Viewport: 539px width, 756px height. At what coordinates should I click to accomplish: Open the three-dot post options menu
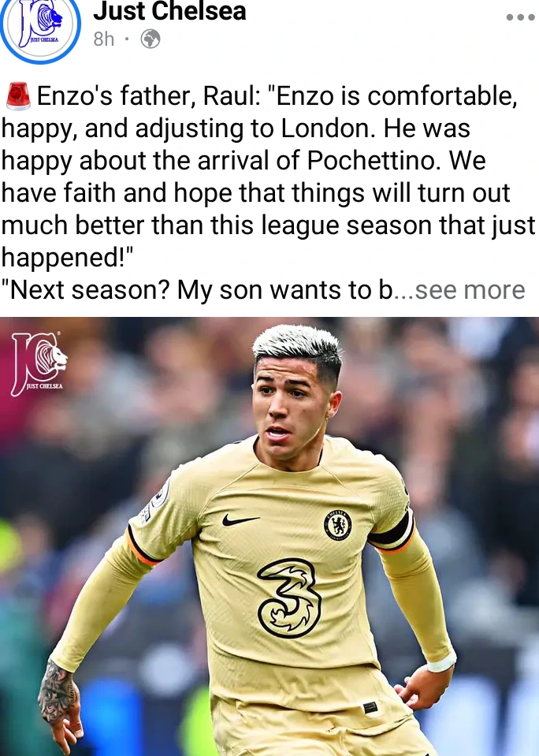520,17
